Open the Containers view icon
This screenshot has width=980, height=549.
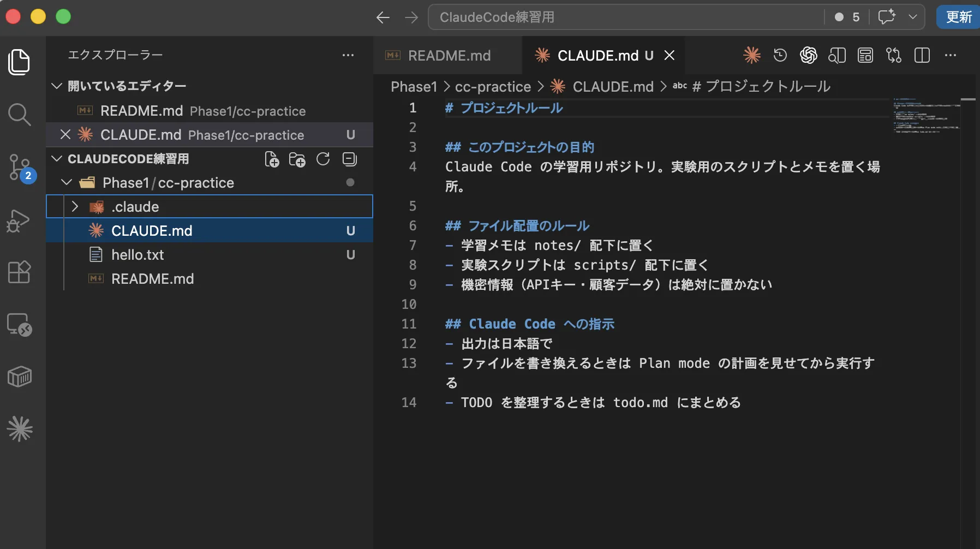point(19,376)
